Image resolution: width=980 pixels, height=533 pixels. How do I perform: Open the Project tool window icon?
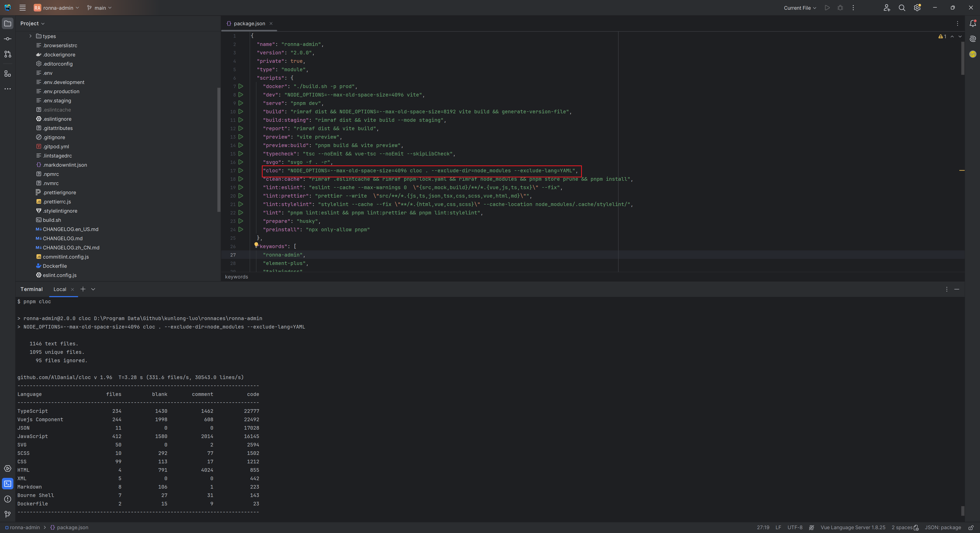point(8,23)
